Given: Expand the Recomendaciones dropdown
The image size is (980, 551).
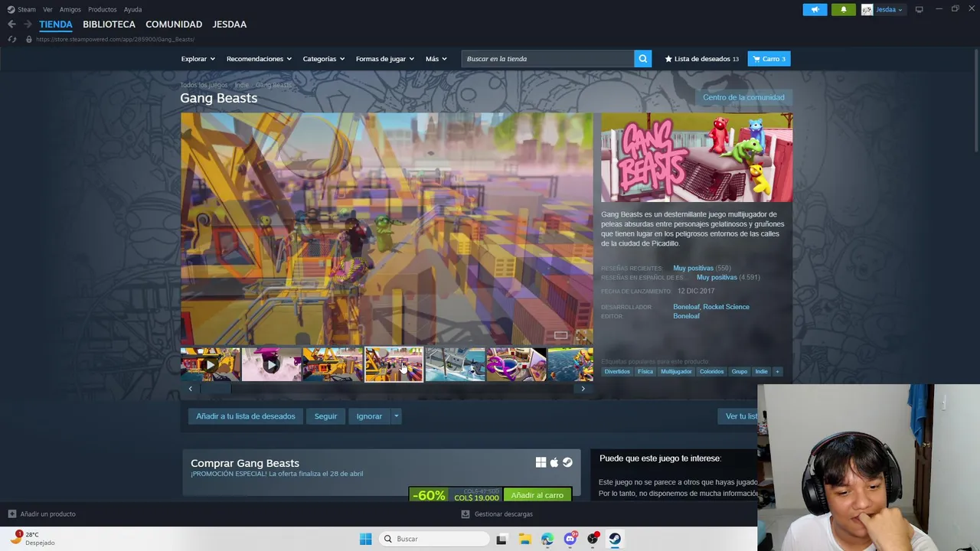Looking at the screenshot, I should click(259, 59).
